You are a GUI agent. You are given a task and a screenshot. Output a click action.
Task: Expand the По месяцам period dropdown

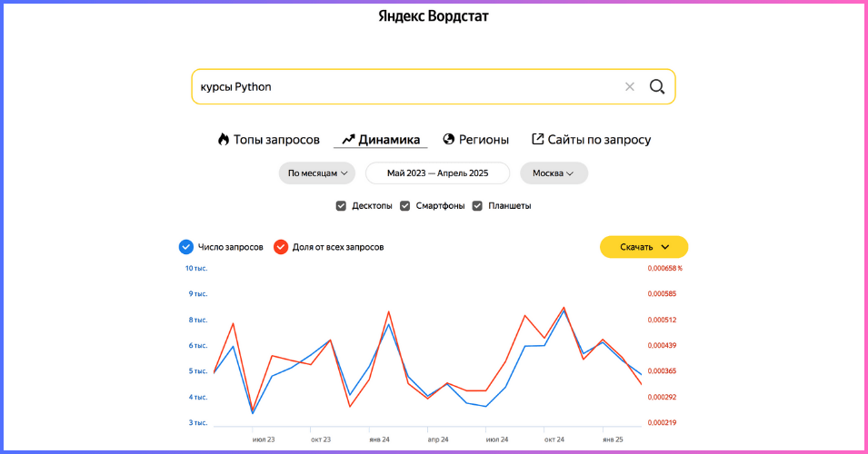coord(317,173)
